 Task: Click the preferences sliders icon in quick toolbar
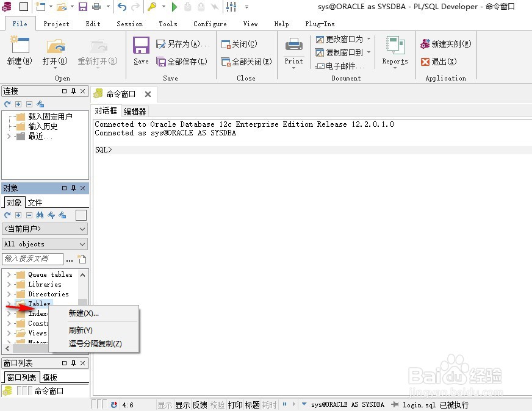click(231, 7)
